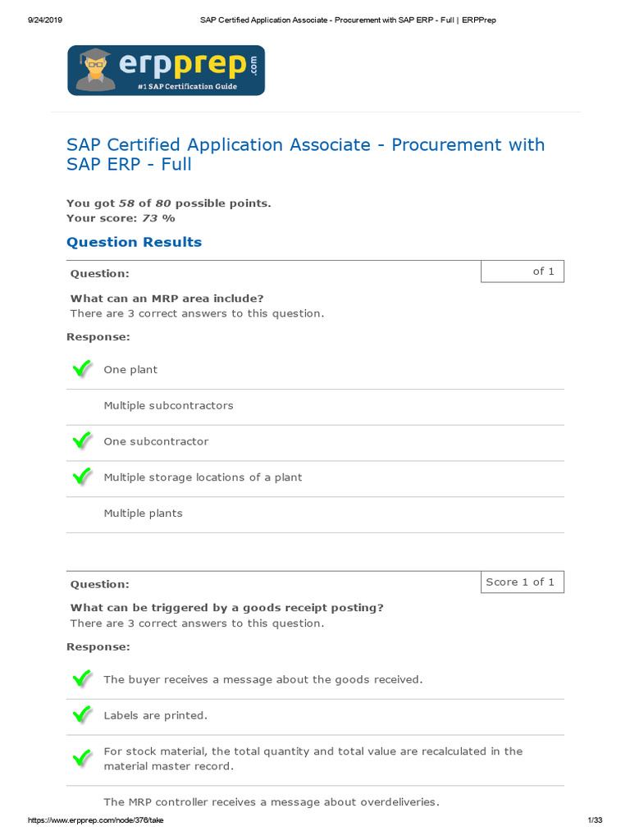Image resolution: width=630 pixels, height=840 pixels.
Task: Click the green checkmark beside One subcontractor
Action: [82, 441]
